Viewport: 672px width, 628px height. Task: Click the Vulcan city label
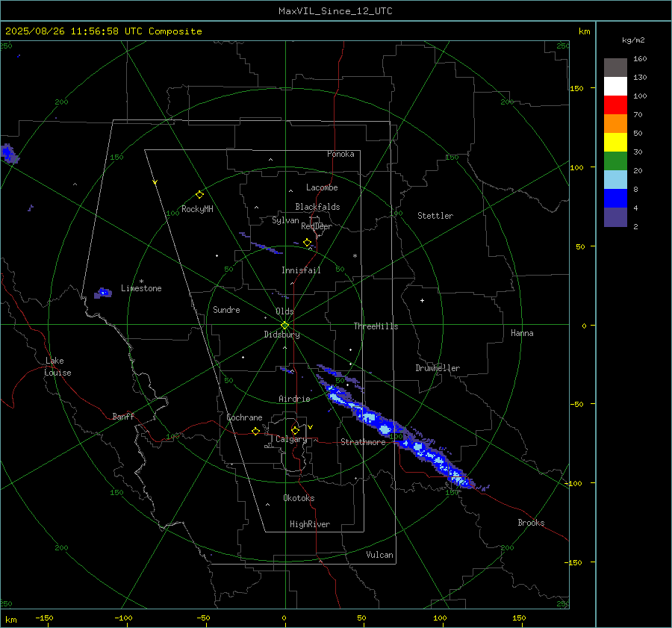(x=380, y=555)
